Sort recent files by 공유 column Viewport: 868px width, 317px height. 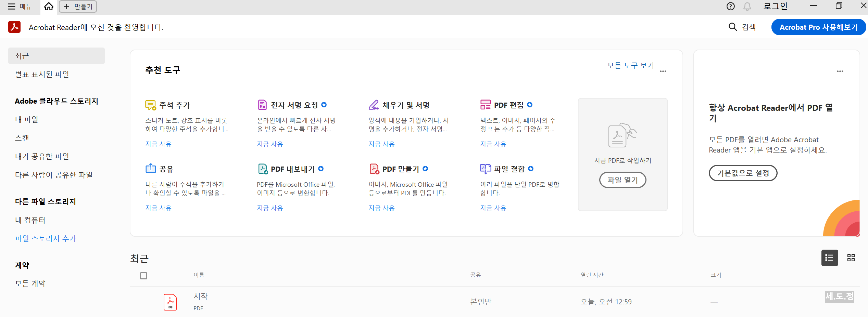pyautogui.click(x=476, y=275)
